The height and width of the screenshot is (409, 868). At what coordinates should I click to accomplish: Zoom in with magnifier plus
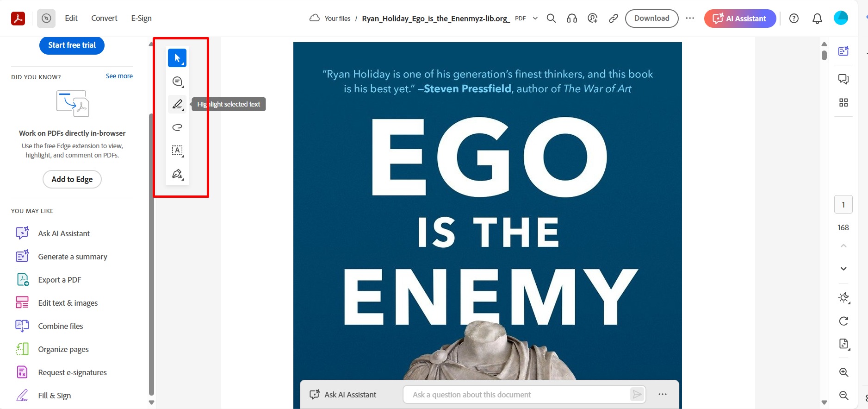click(x=843, y=372)
